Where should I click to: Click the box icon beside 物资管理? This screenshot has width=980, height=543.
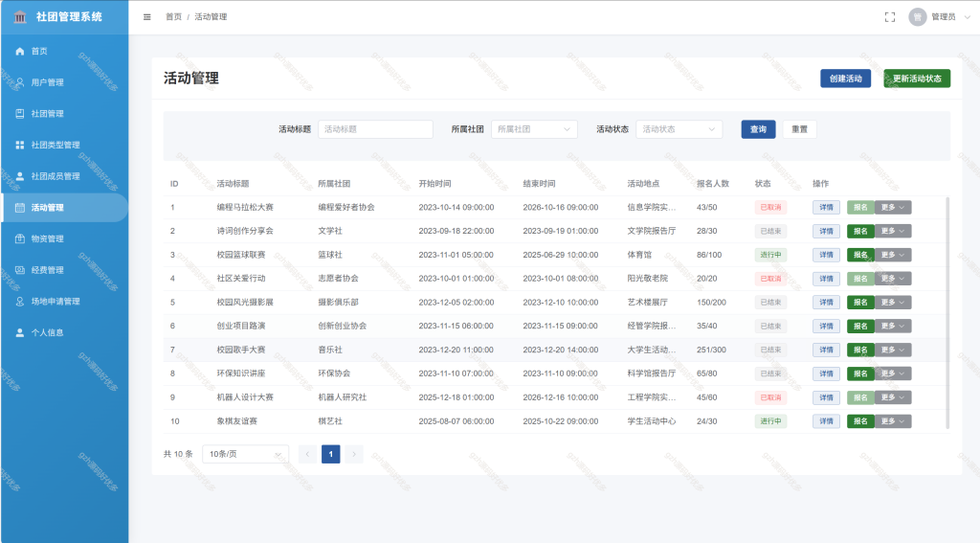point(20,239)
